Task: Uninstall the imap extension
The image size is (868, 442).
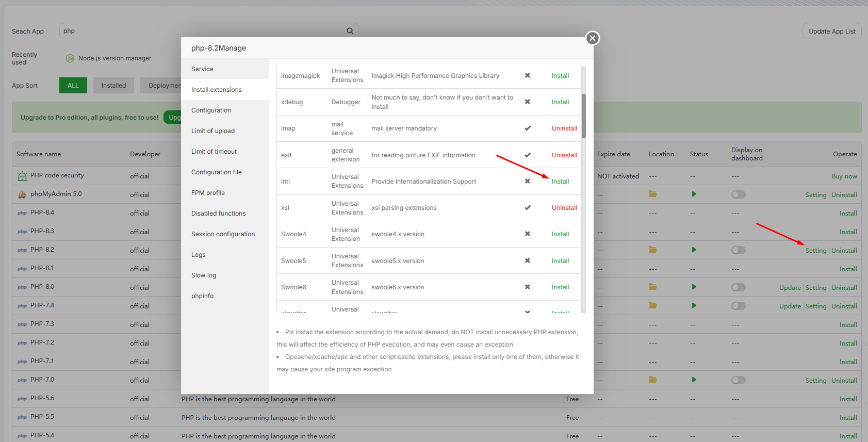Action: click(564, 128)
